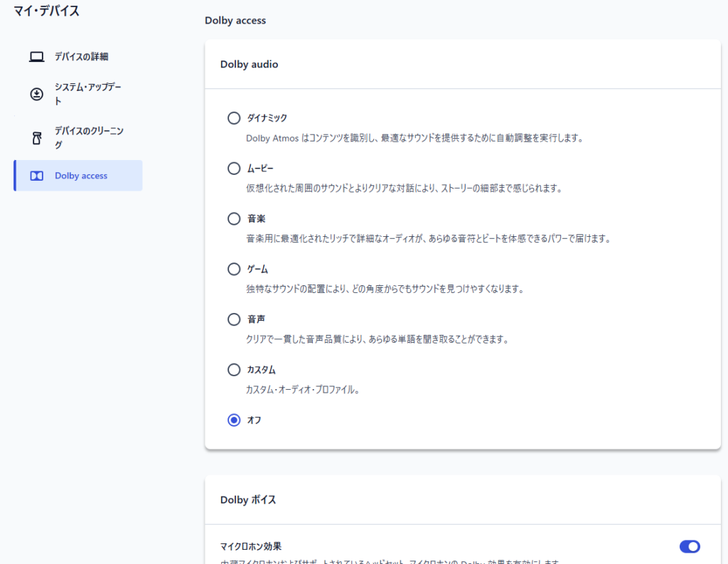Go to デバイスのクリーニング in sidebar
The image size is (728, 564).
pyautogui.click(x=89, y=138)
